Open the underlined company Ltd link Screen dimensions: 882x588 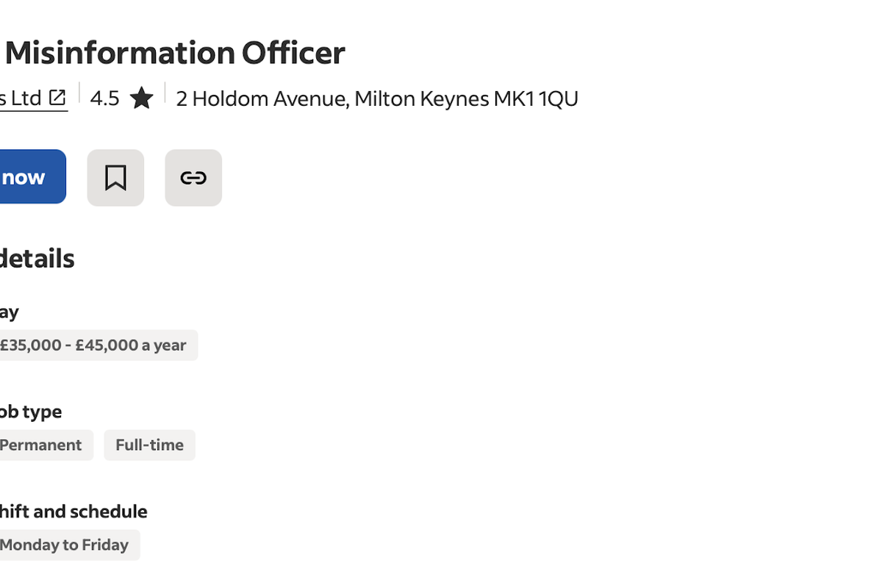click(21, 98)
